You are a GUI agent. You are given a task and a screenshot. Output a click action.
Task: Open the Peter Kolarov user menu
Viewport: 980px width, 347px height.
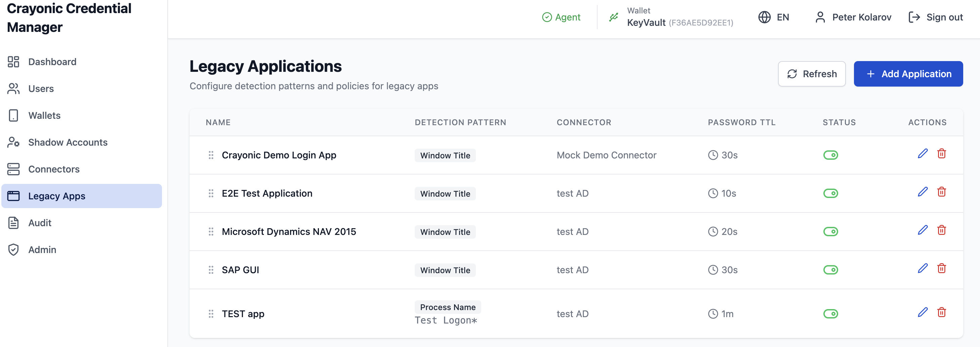tap(853, 17)
